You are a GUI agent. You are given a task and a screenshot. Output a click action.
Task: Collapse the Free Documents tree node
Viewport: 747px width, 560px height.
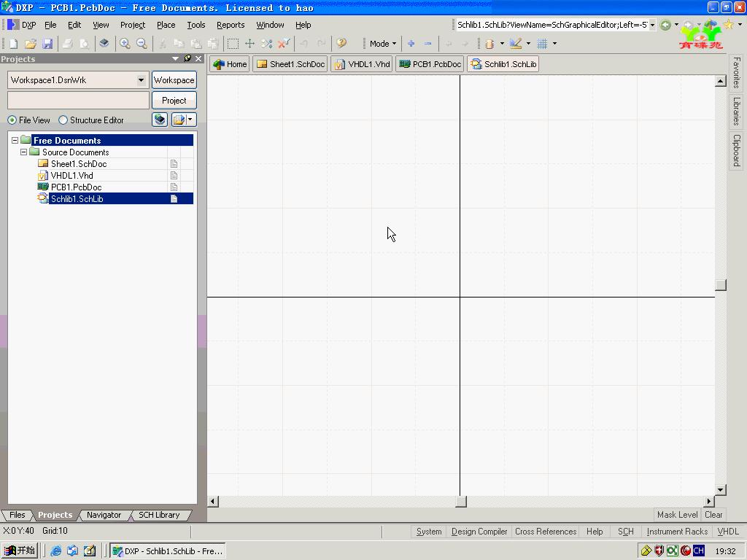coord(15,141)
